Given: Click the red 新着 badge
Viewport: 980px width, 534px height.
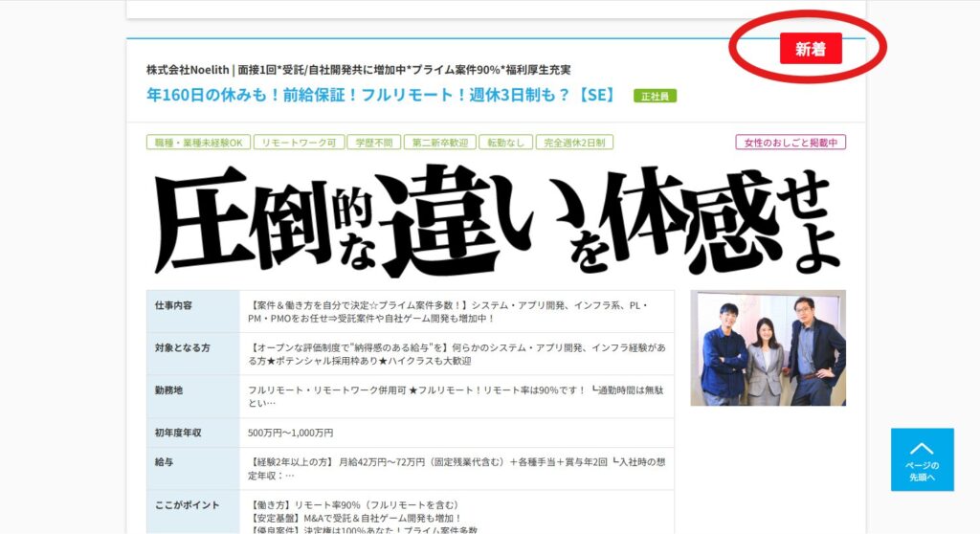Looking at the screenshot, I should click(x=810, y=49).
